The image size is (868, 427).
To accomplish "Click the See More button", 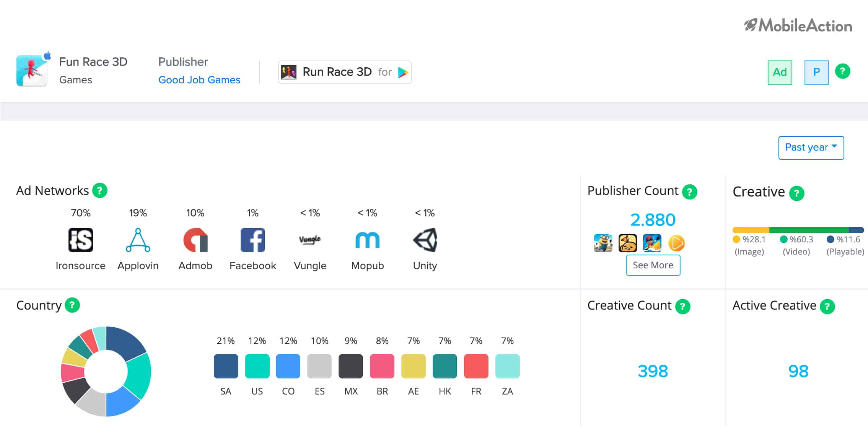I will (653, 265).
